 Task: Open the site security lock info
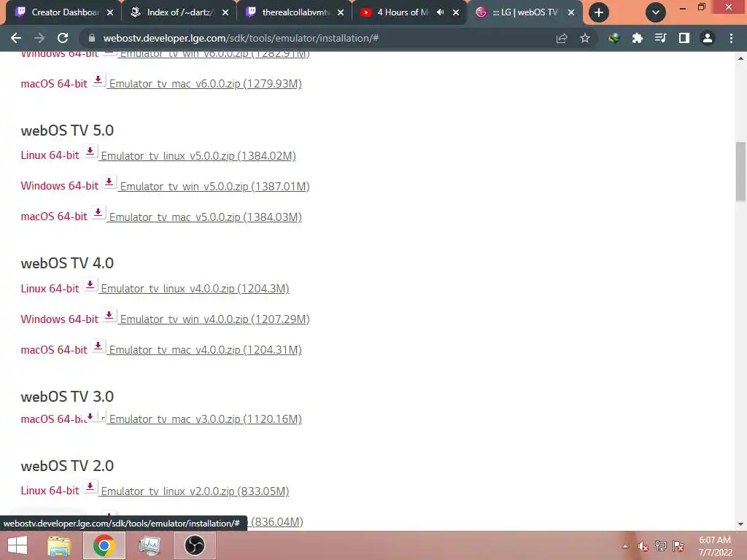point(92,38)
